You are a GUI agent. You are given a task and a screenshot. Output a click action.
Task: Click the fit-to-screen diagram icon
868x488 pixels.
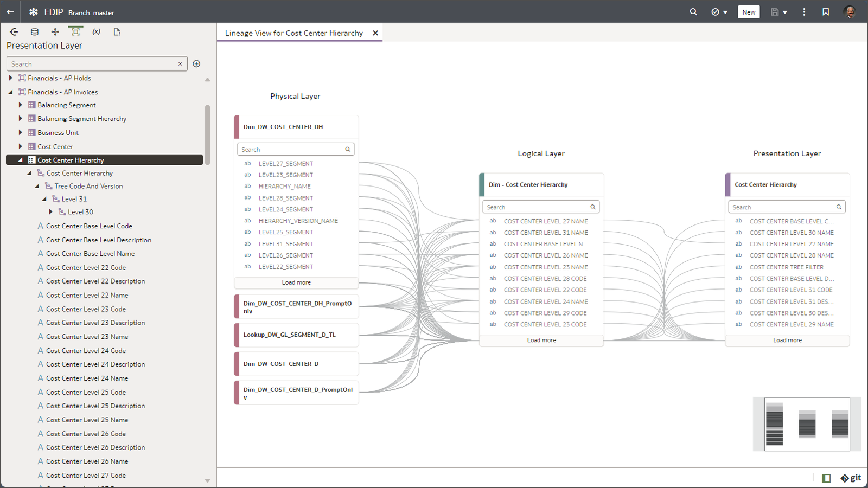pyautogui.click(x=75, y=31)
